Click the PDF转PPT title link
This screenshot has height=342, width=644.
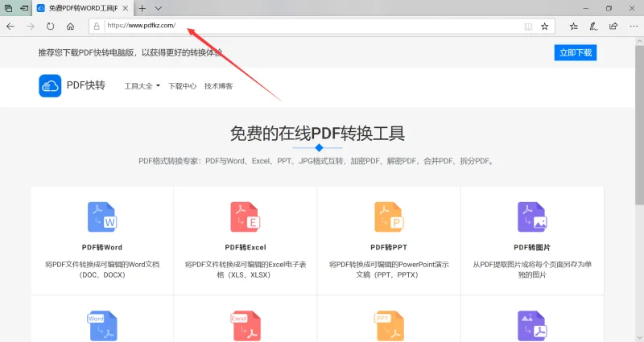pos(389,247)
